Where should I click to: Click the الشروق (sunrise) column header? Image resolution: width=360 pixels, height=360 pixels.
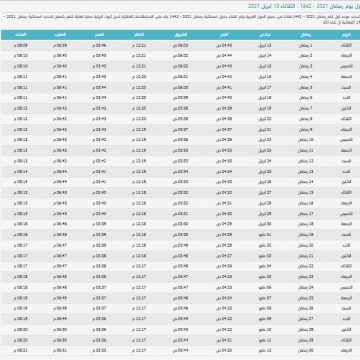pyautogui.click(x=180, y=35)
